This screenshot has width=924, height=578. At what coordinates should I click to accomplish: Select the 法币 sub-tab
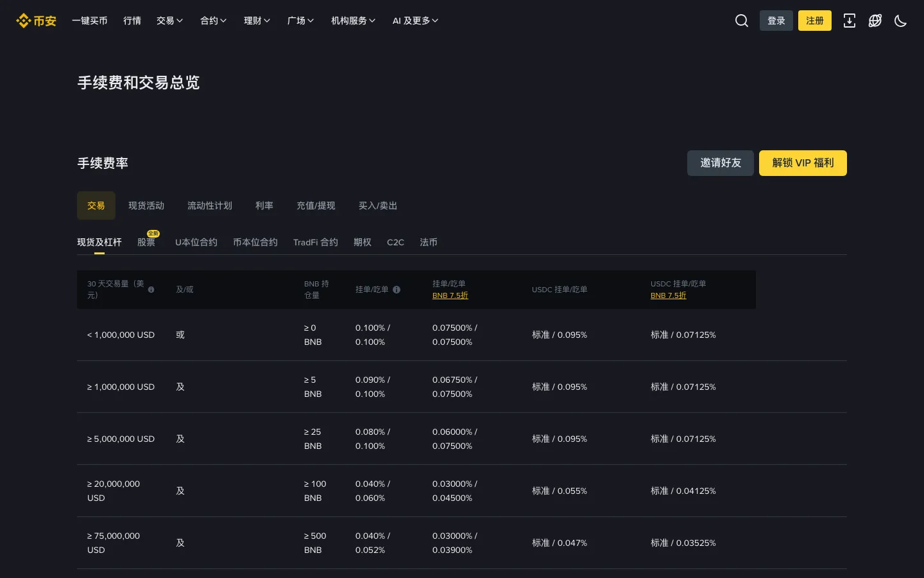pos(429,242)
